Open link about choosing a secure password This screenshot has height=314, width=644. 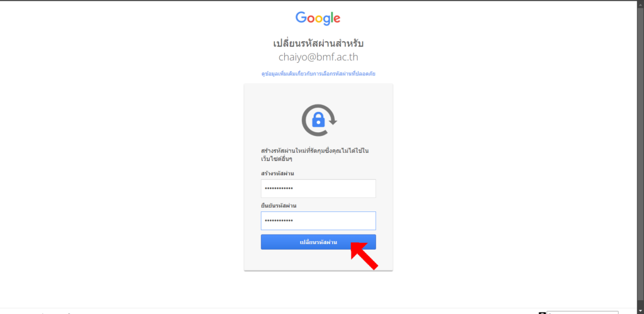tap(318, 74)
